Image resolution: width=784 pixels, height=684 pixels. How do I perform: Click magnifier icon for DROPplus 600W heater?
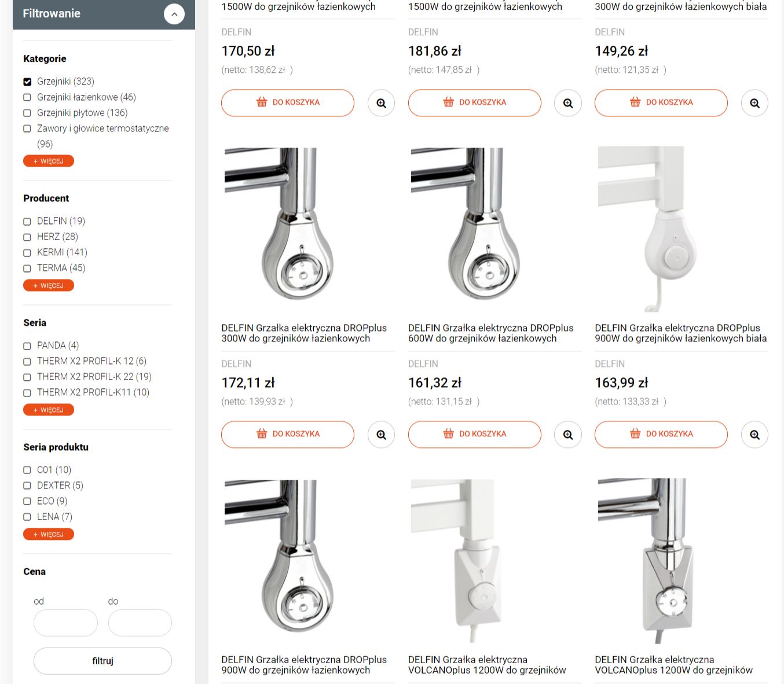point(567,435)
